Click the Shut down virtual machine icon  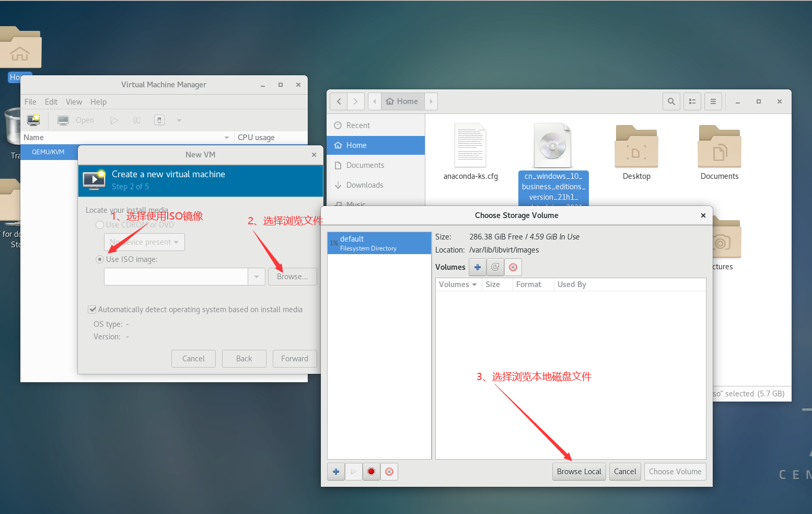[159, 120]
